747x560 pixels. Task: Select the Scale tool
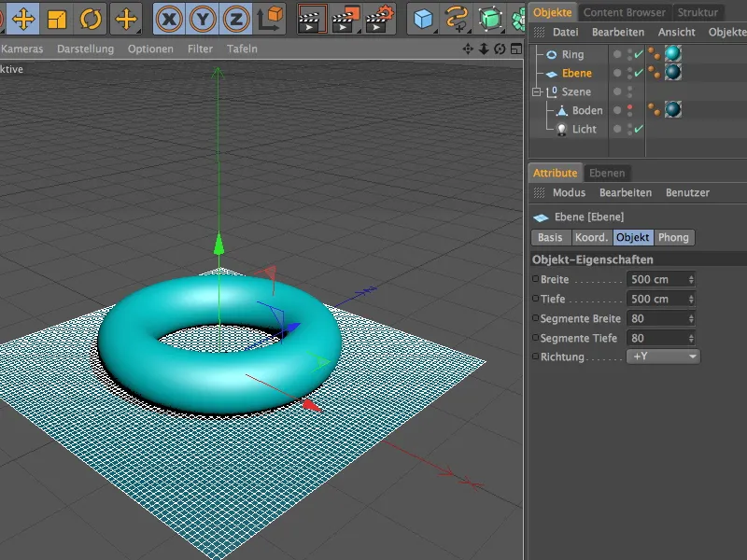57,18
